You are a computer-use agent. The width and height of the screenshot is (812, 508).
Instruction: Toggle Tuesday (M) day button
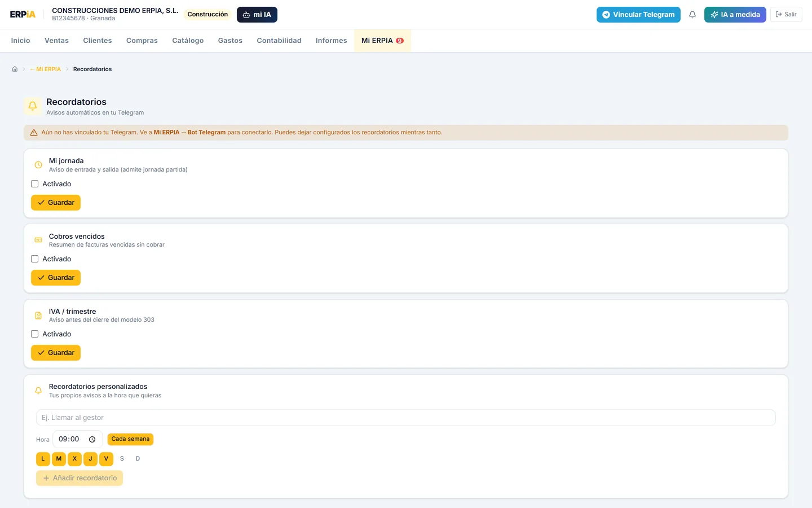(x=59, y=459)
